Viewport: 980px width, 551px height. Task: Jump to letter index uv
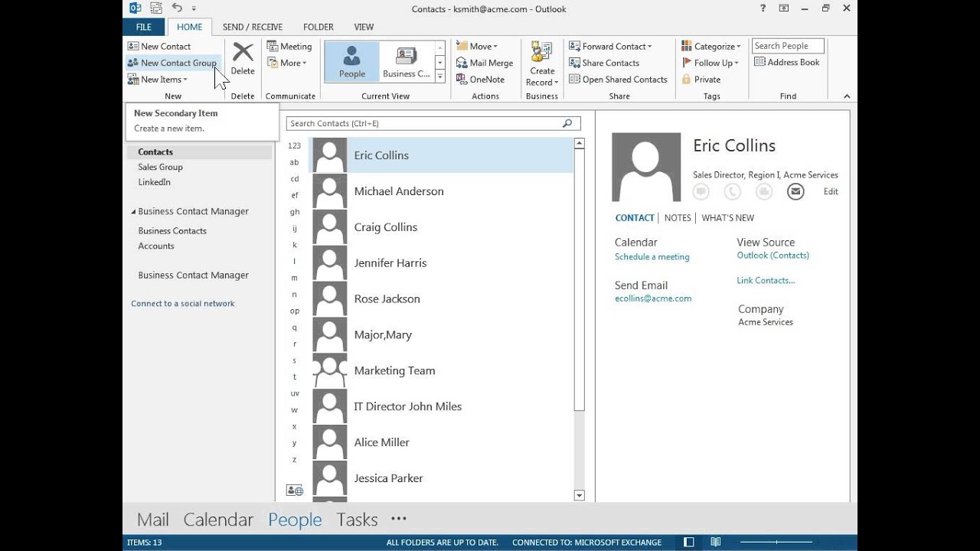tap(294, 393)
